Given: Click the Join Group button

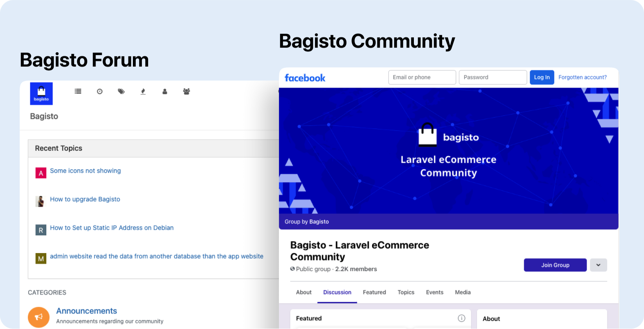Looking at the screenshot, I should pyautogui.click(x=555, y=265).
